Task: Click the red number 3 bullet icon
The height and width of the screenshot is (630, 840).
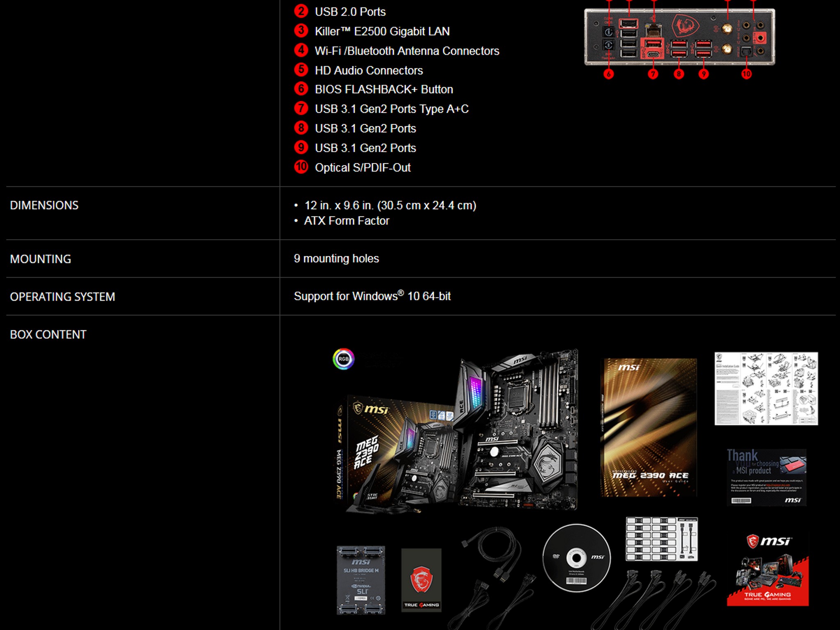Action: (x=301, y=30)
